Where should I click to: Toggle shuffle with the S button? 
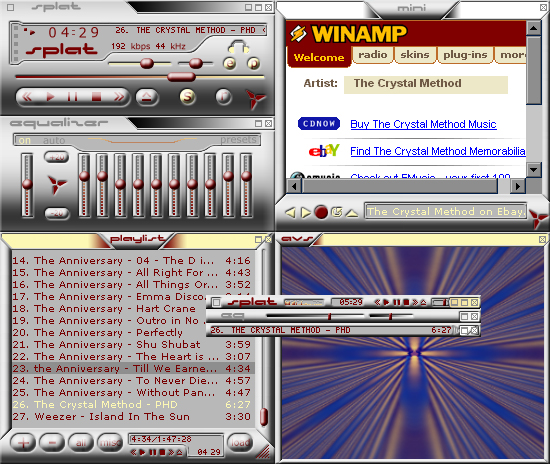(188, 96)
